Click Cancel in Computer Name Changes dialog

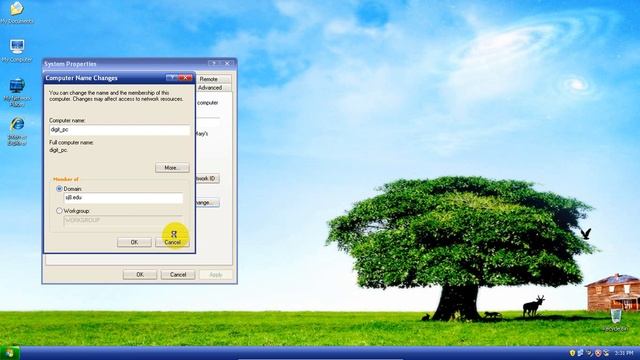172,242
